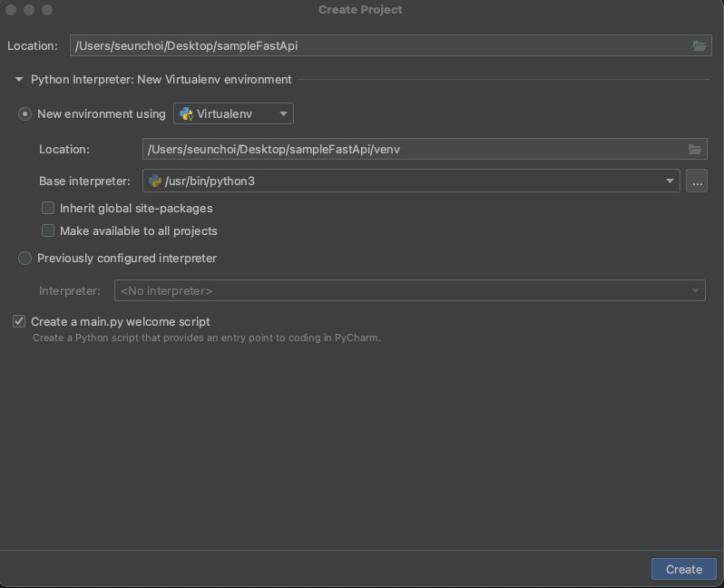
Task: Close the Create Project window
Action: point(11,10)
